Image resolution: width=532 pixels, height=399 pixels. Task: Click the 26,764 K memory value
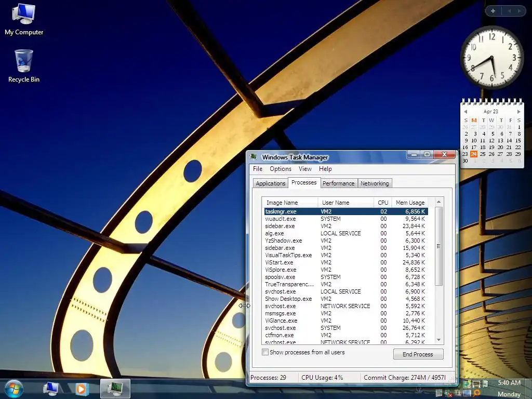414,328
